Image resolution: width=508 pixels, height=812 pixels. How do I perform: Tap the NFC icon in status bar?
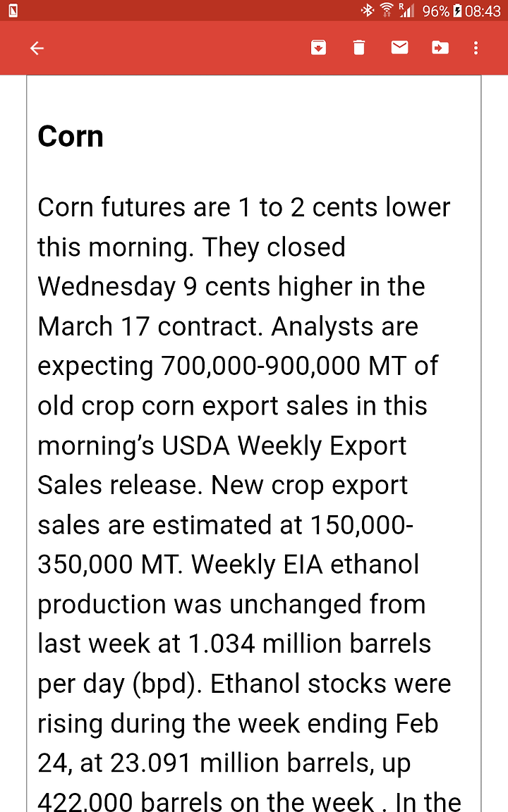point(13,10)
